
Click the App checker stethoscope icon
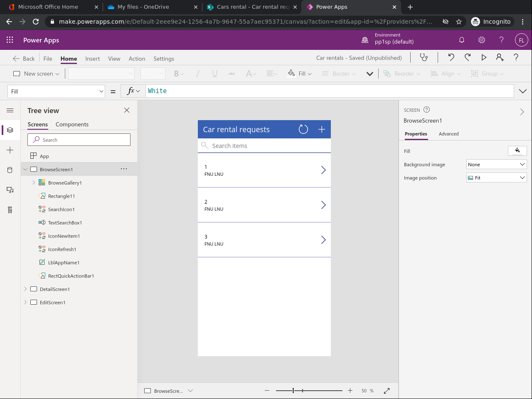click(424, 58)
